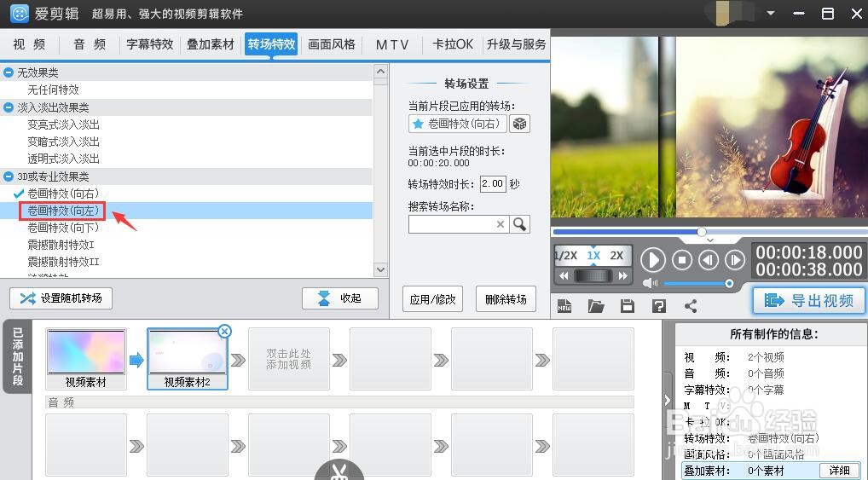Click the random transition dice icon
The image size is (868, 480).
519,124
